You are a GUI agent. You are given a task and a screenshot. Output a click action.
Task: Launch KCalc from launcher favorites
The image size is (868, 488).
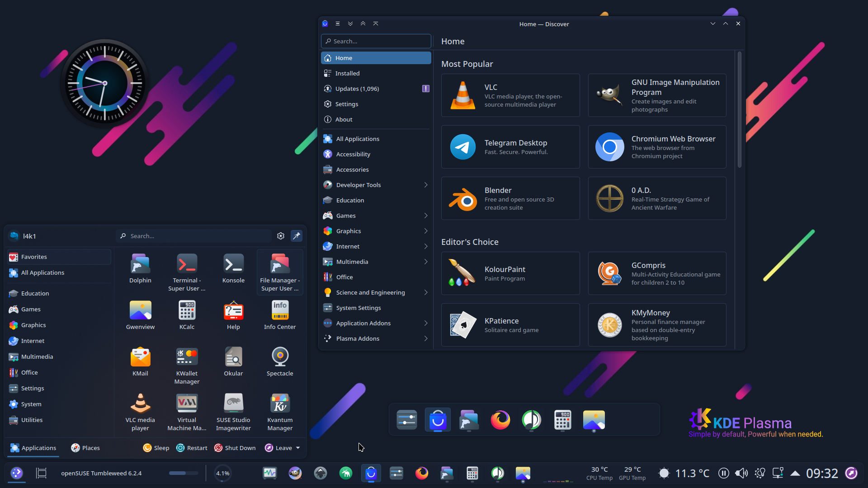[x=187, y=315]
